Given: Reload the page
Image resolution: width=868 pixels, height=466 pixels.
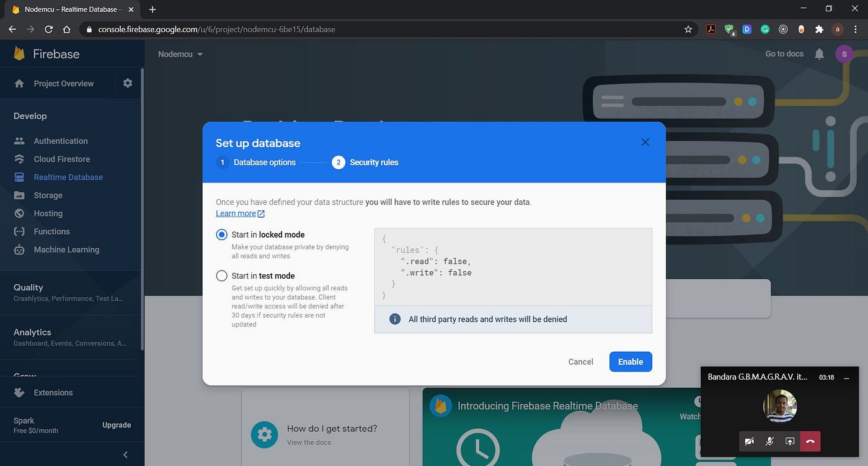Looking at the screenshot, I should pyautogui.click(x=48, y=29).
